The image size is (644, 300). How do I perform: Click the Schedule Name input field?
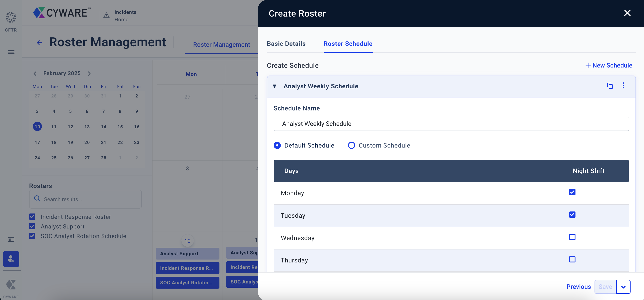451,124
